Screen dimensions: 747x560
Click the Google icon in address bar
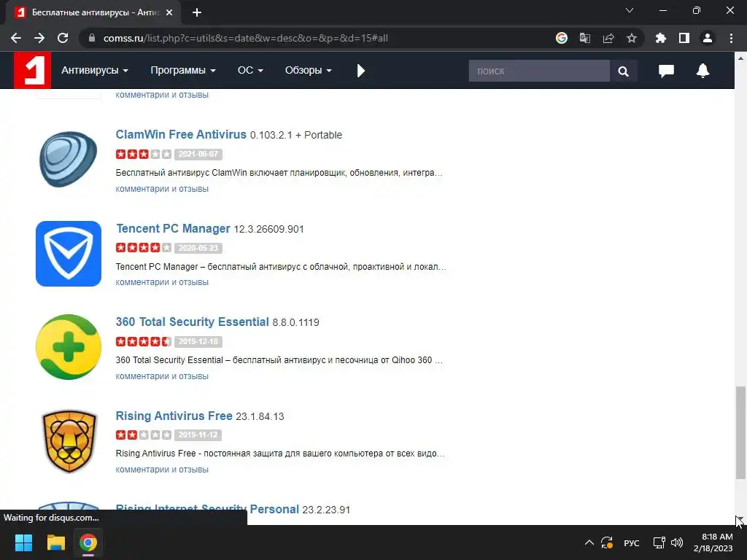pos(562,38)
